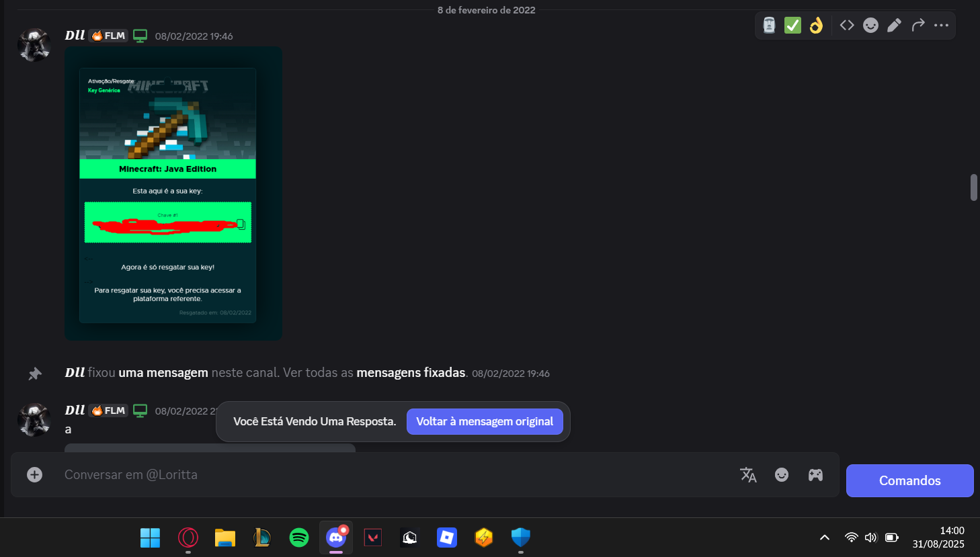Click the 08/02/2022 19:46 timestamp of top message
The width and height of the screenshot is (980, 557).
point(194,36)
